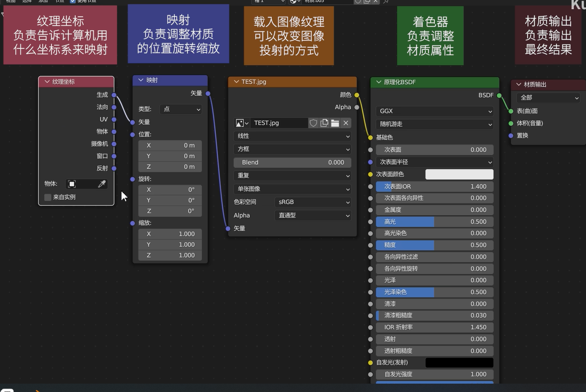The image size is (586, 392).
Task: Click the 自发光(发射) black color swatch
Action: 459,362
